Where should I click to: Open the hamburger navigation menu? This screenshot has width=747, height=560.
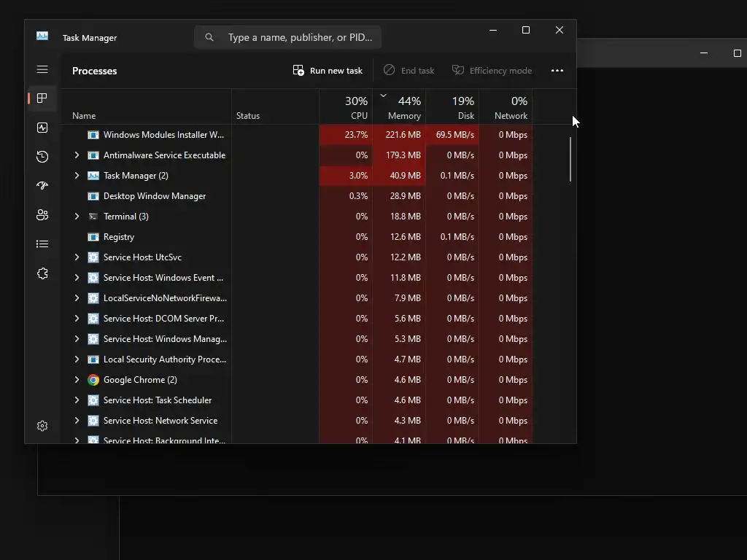pos(42,69)
